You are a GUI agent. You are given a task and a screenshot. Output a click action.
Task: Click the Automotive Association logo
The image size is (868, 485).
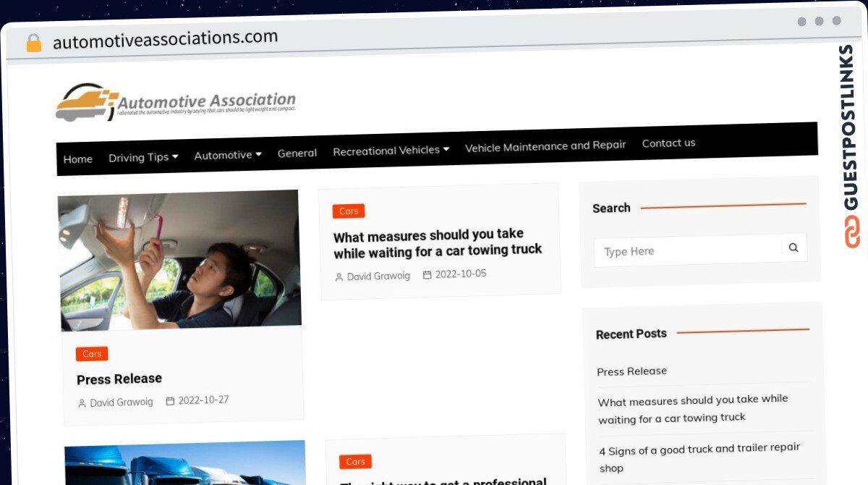(x=176, y=103)
